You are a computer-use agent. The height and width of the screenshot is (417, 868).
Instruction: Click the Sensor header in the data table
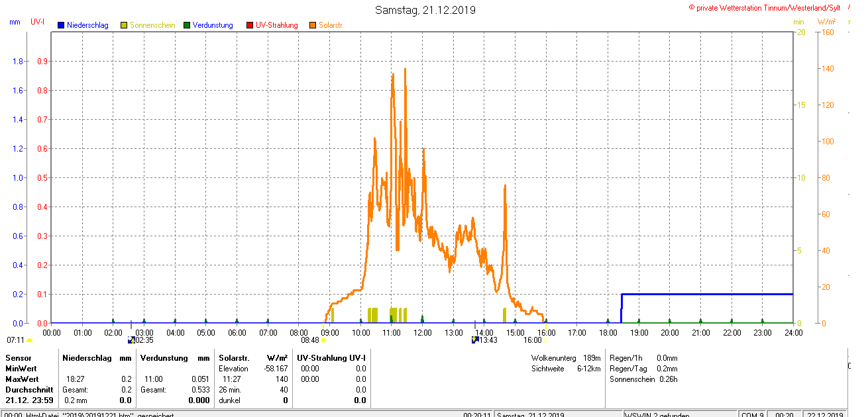[19, 358]
